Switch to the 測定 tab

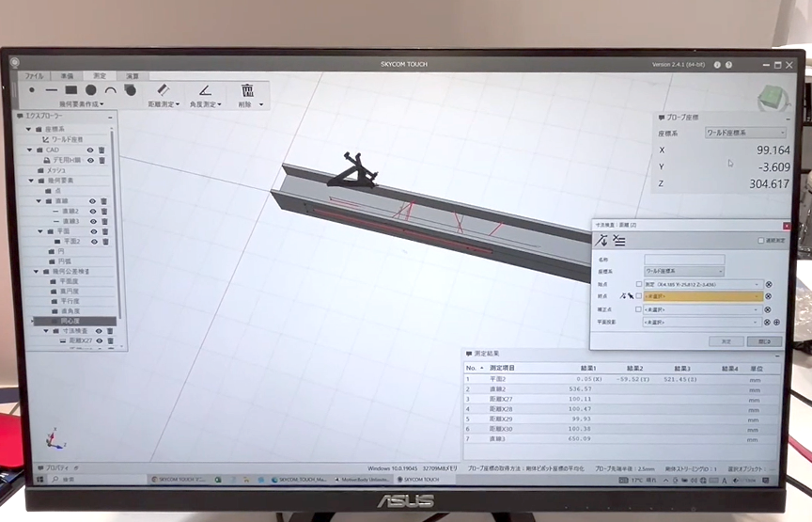tap(100, 75)
